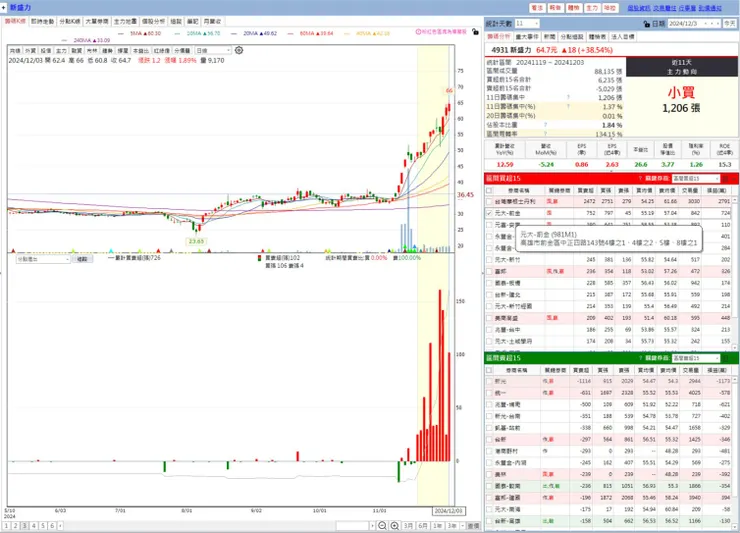740x533 pixels.
Task: Click the 查價 button at bottom
Action: point(473,525)
